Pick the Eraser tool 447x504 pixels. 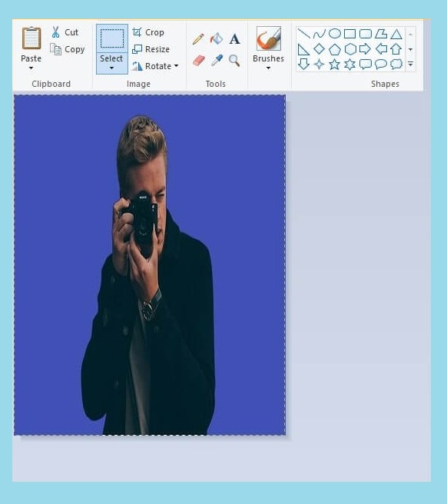click(x=199, y=61)
